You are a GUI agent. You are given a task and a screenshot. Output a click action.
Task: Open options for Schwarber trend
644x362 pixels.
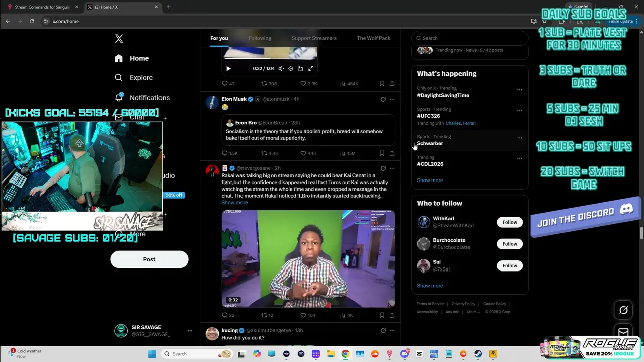520,138
